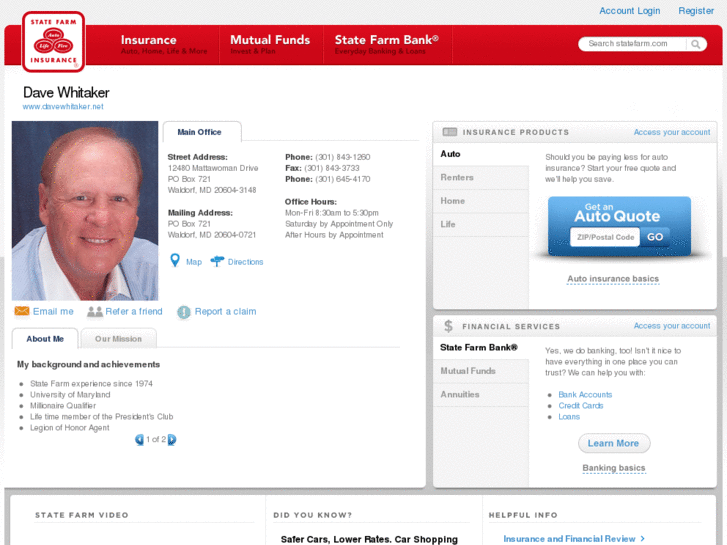This screenshot has width=727, height=545.
Task: Open the State Farm Bank menu
Action: click(x=387, y=45)
